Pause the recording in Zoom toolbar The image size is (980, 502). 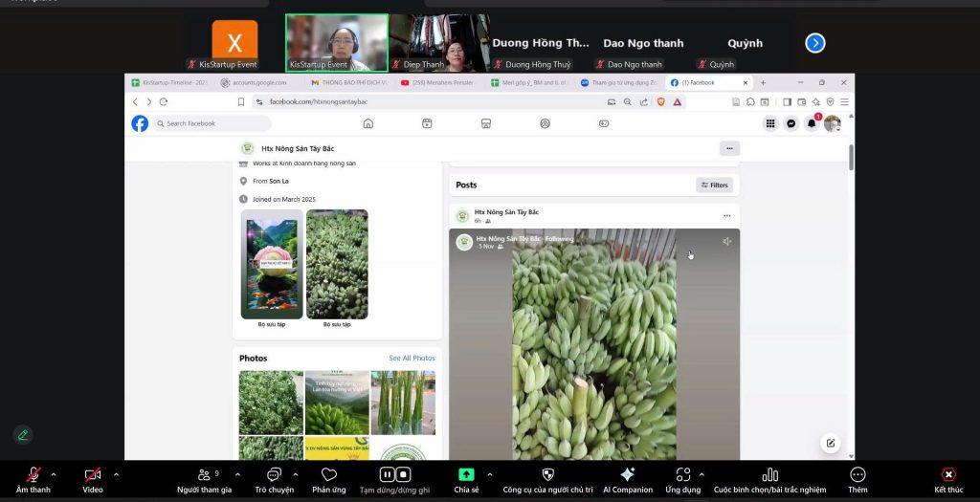pos(387,474)
